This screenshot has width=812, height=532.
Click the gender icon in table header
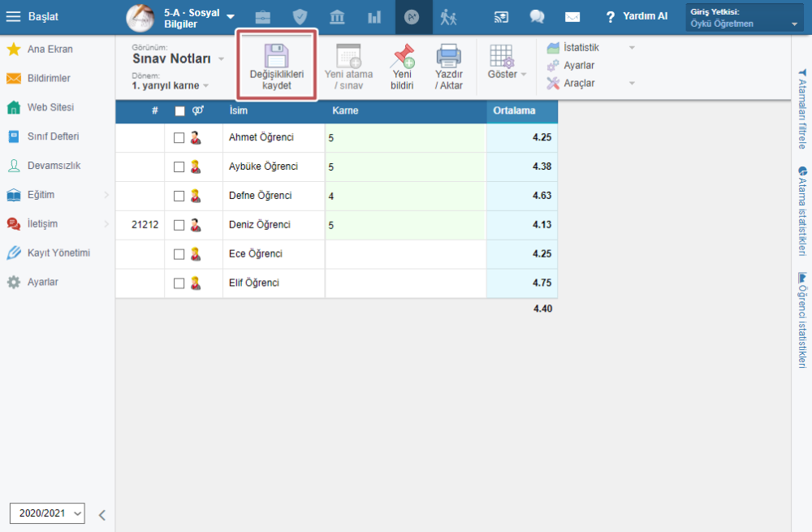click(x=198, y=110)
